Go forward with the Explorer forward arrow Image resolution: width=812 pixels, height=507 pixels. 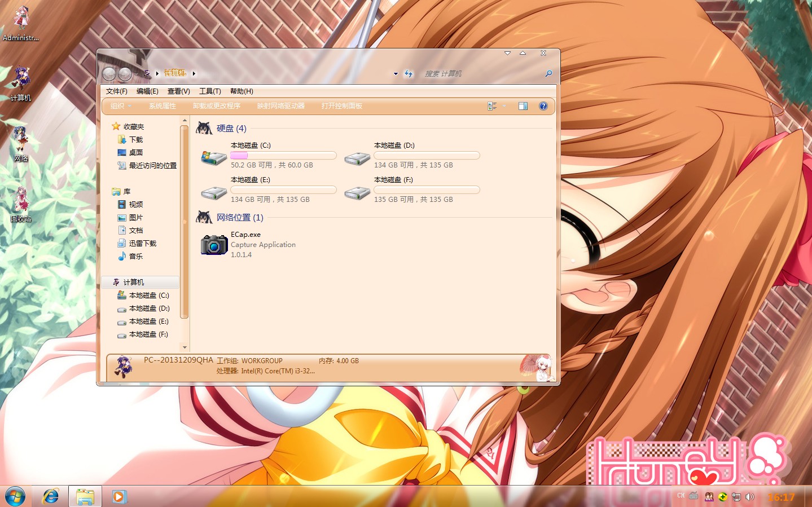tap(125, 73)
